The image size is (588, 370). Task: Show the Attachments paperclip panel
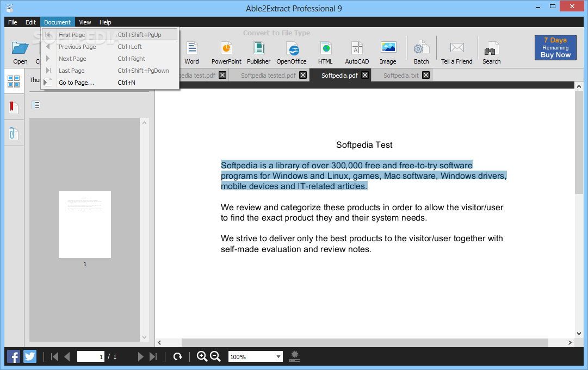pos(14,134)
